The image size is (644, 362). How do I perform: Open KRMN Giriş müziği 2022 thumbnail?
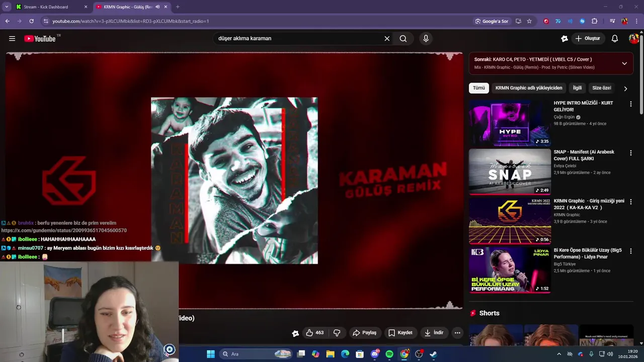click(x=510, y=221)
